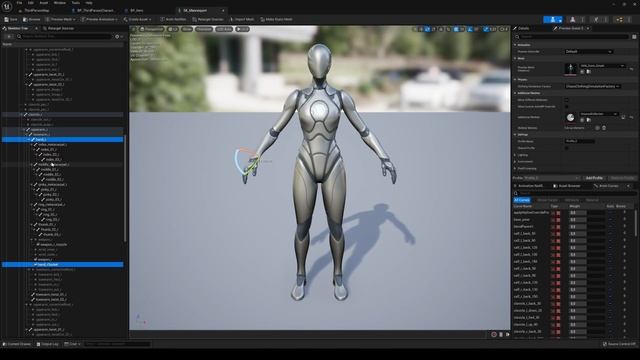
Task: Toggle the Shared Profile checkbox
Action: pos(567,148)
